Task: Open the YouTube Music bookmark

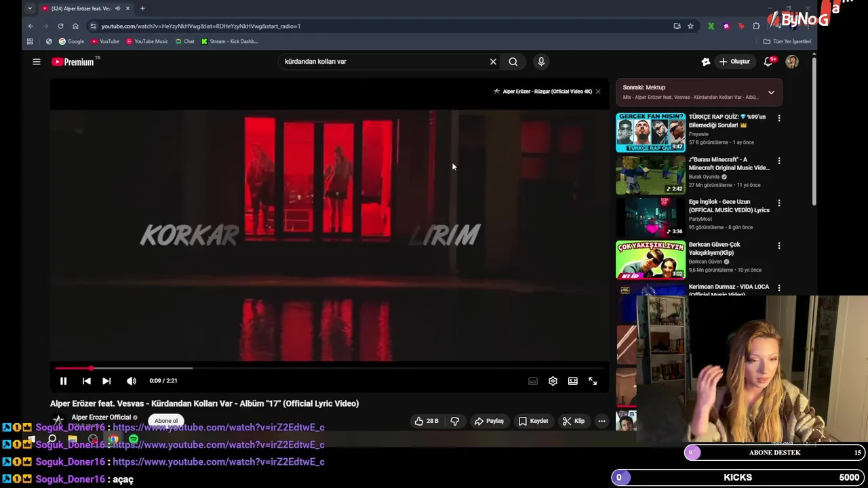Action: point(147,41)
